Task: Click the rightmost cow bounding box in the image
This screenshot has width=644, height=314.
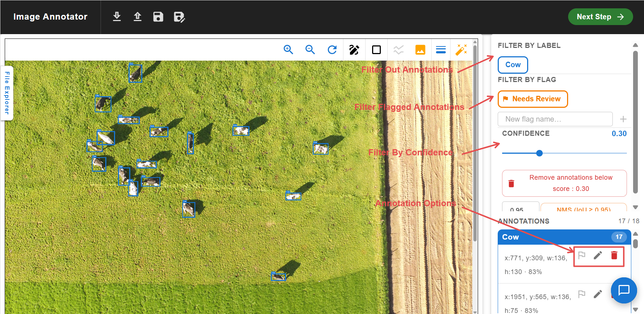Action: coord(321,148)
